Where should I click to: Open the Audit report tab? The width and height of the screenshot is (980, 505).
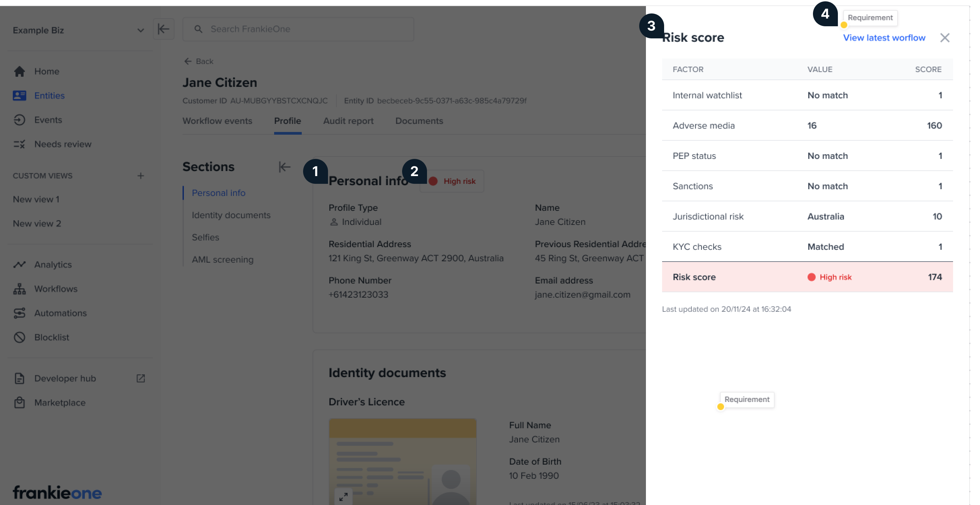click(349, 121)
